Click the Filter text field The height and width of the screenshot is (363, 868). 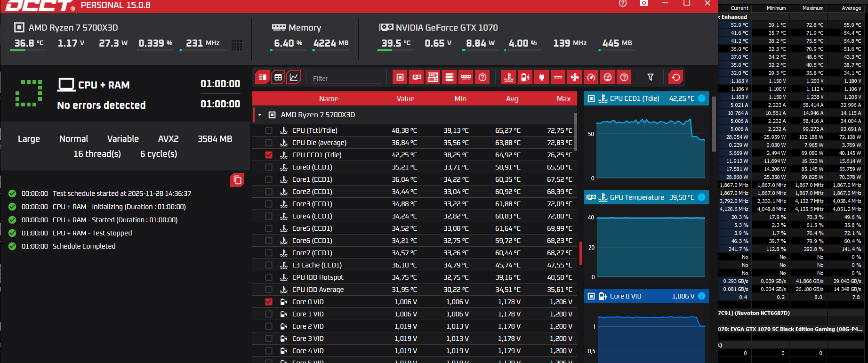pyautogui.click(x=346, y=78)
